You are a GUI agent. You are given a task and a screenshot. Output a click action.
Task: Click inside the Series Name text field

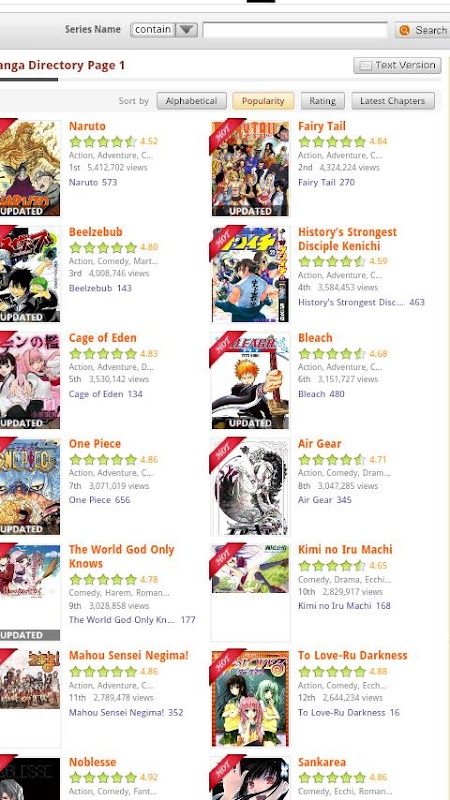click(x=295, y=30)
